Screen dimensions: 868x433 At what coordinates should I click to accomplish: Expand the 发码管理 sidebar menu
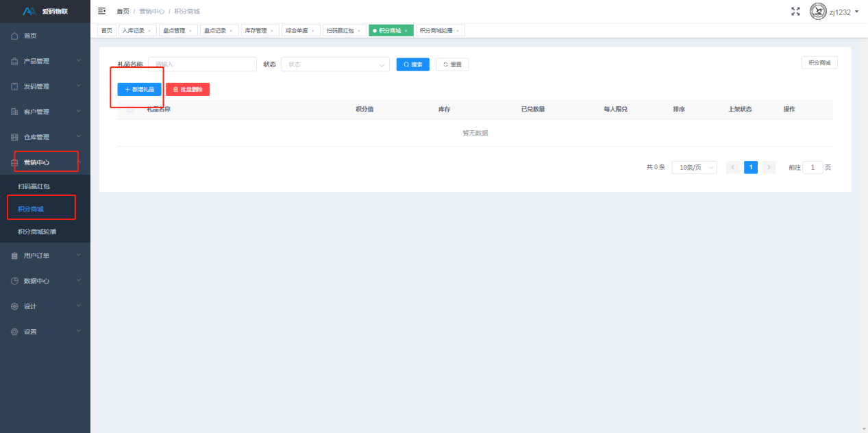pos(45,86)
